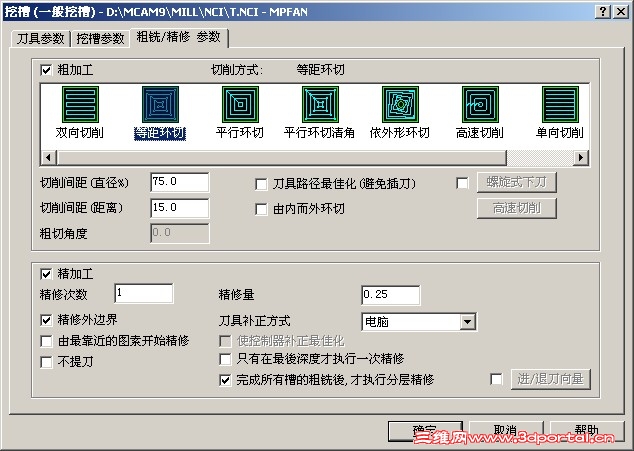This screenshot has height=451, width=634.
Task: Check the box beside 螺旋式下刀 button
Action: [462, 183]
